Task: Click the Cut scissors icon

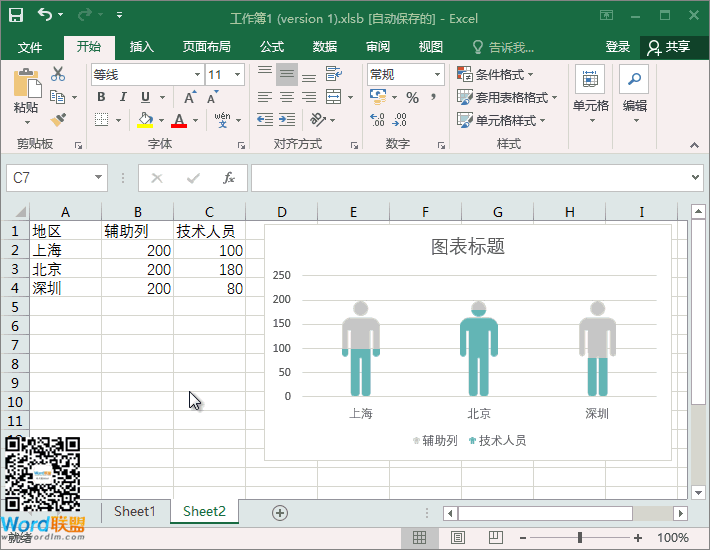Action: [x=58, y=74]
